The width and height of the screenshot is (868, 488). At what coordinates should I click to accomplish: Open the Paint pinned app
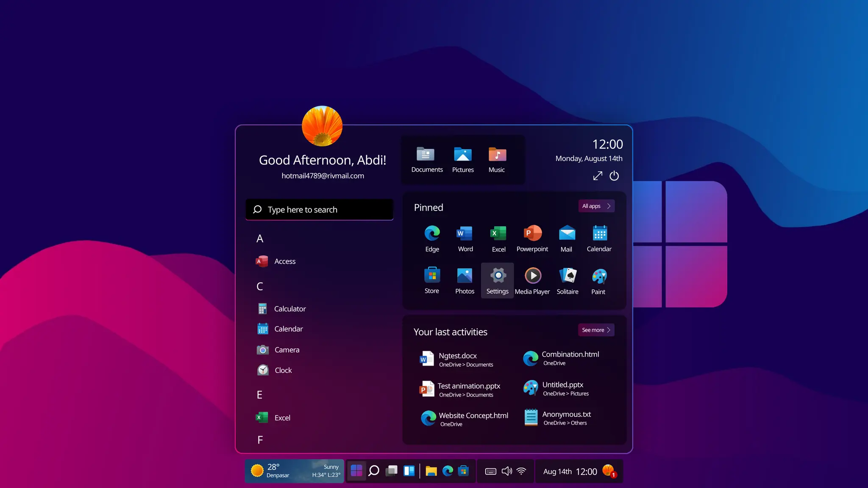point(598,280)
